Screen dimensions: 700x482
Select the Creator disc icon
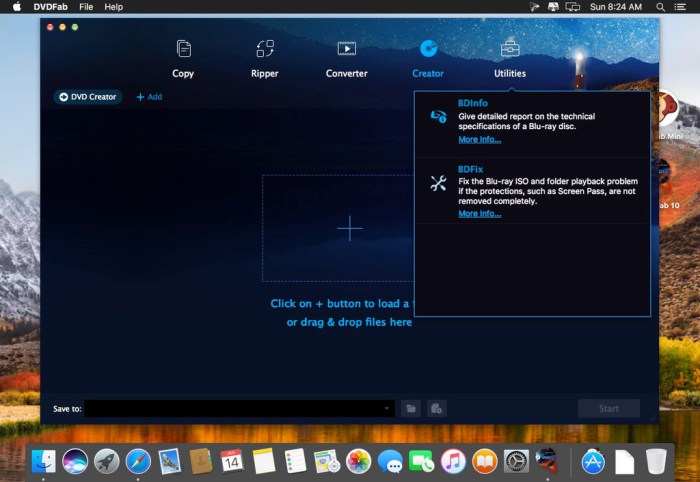(x=428, y=49)
